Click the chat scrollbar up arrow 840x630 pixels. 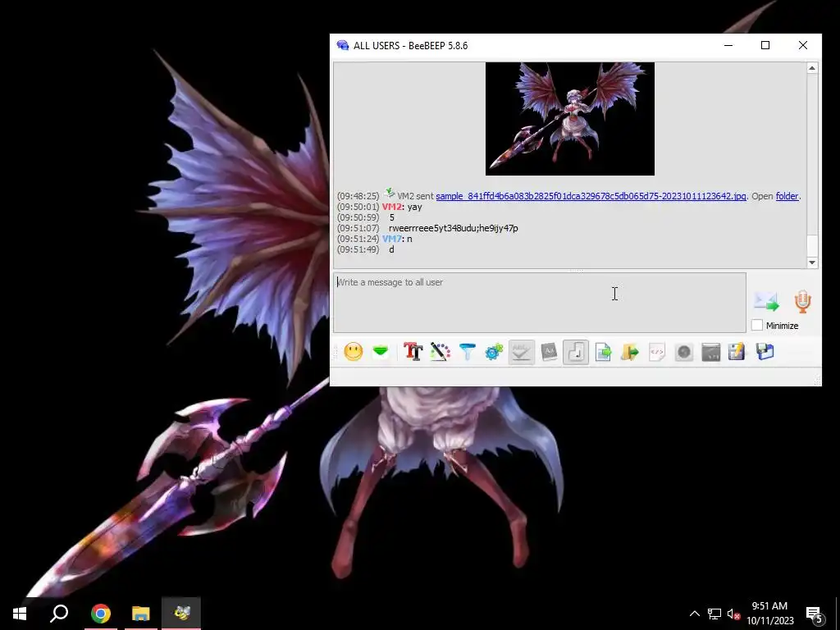click(812, 68)
